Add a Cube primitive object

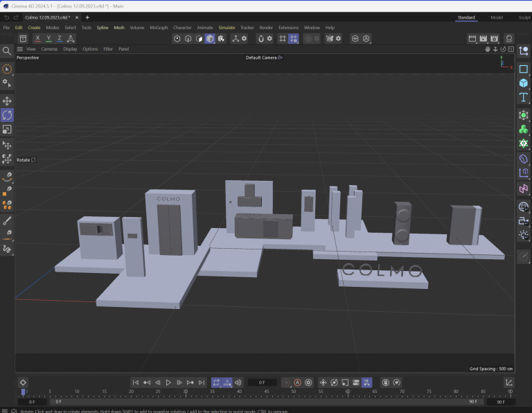[x=524, y=83]
